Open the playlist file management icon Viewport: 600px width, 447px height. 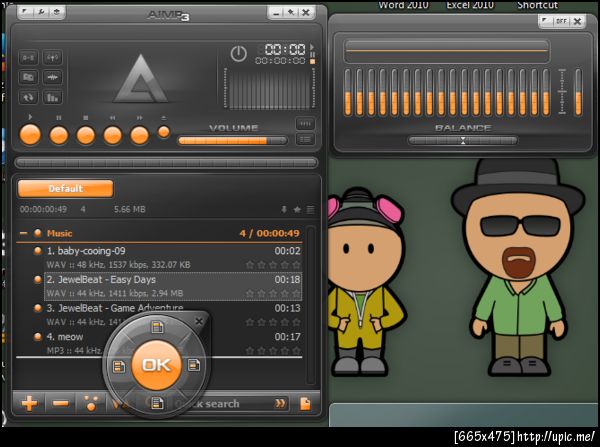[305, 403]
